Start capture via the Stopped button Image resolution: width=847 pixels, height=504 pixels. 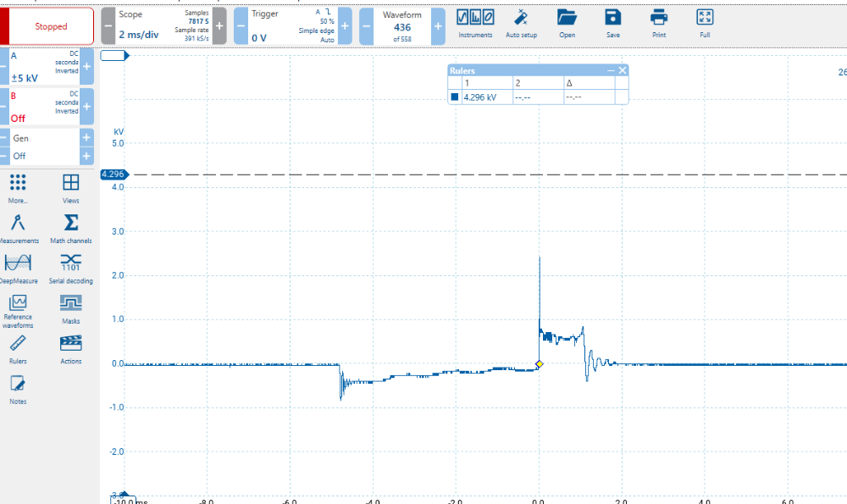(51, 26)
